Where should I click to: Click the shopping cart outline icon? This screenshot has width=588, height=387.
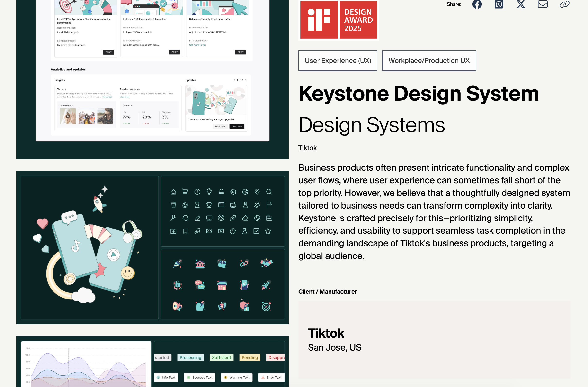(185, 192)
